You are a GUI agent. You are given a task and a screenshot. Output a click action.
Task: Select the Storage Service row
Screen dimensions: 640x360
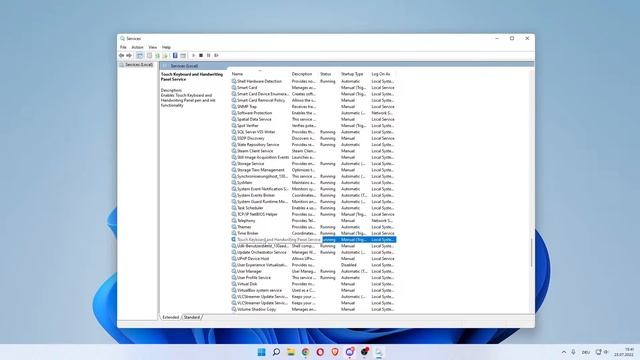[x=313, y=164]
